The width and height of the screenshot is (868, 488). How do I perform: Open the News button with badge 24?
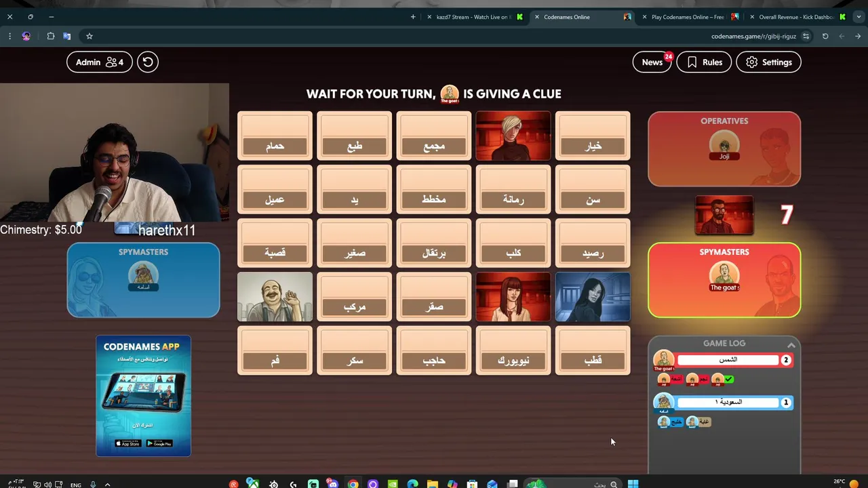(x=652, y=62)
